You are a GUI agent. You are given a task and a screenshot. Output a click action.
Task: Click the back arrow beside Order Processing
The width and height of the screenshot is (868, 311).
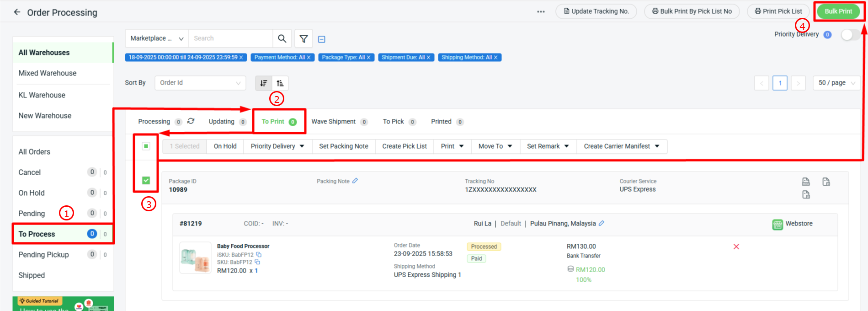point(17,12)
